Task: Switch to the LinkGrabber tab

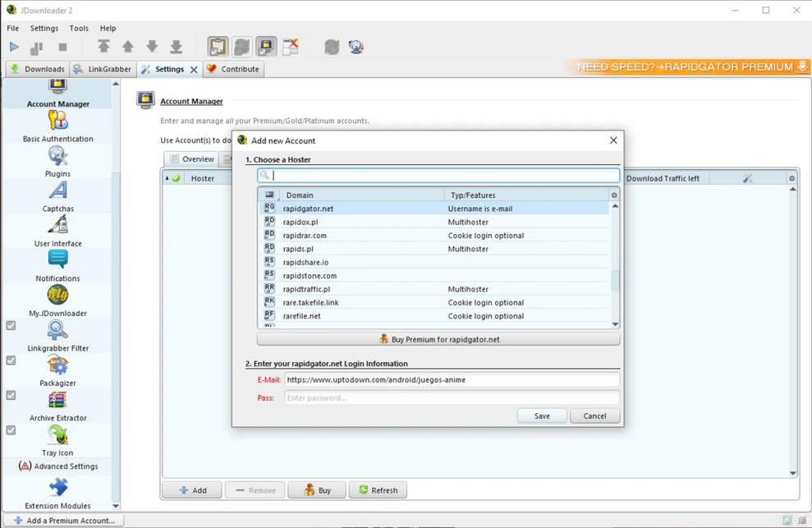Action: (103, 69)
